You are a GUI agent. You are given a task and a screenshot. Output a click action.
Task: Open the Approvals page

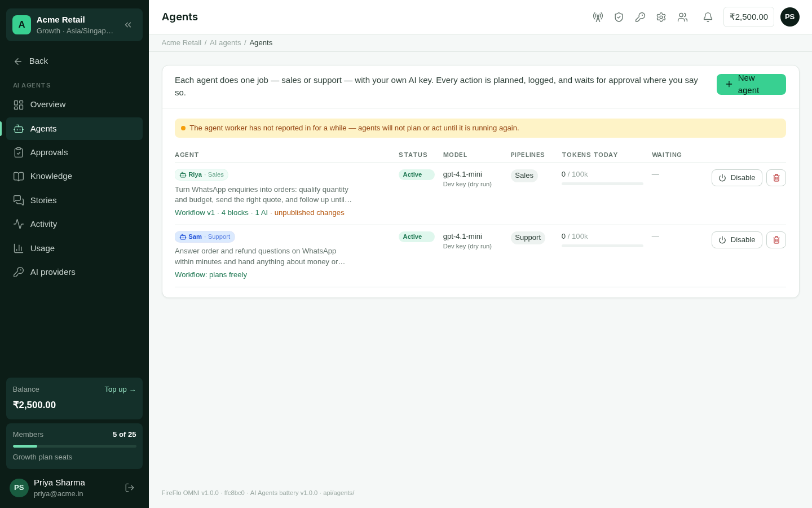(x=74, y=152)
